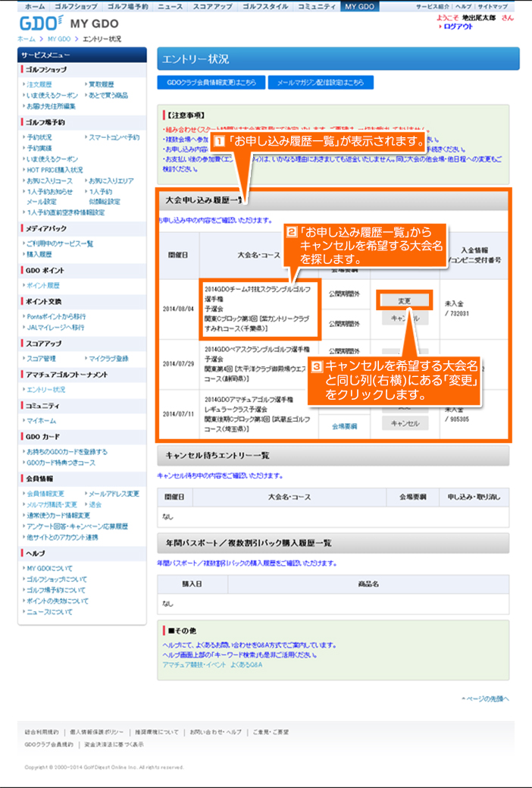
Task: Open the スコアアップ navigation tab
Action: 211,7
